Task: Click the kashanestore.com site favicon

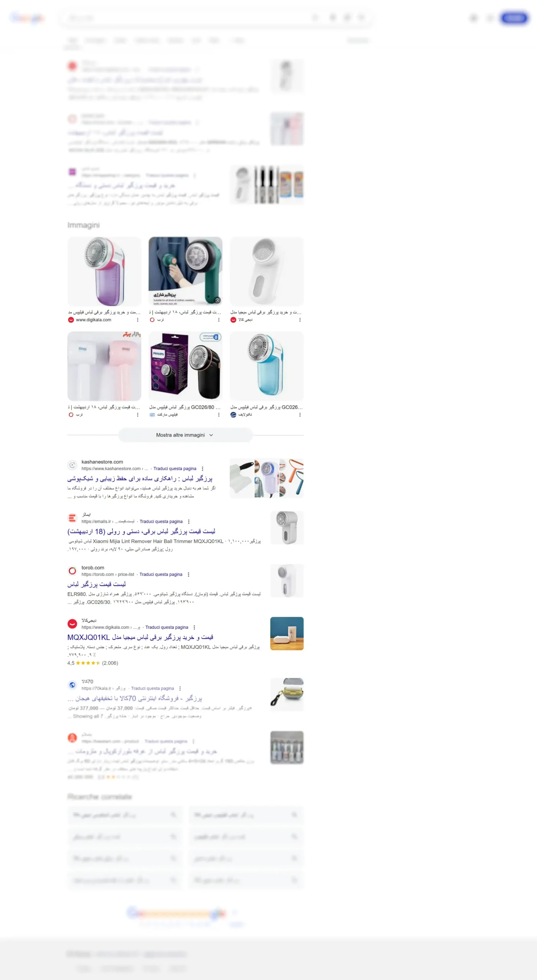Action: (72, 465)
